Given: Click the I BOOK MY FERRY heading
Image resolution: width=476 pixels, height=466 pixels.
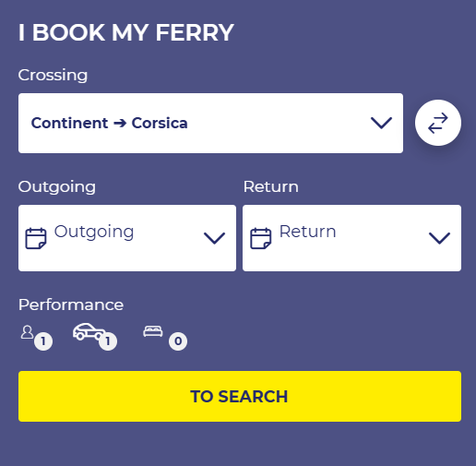Looking at the screenshot, I should 126,32.
